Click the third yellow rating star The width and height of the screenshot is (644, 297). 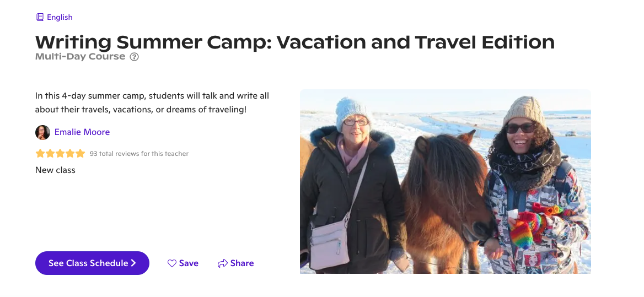click(60, 154)
